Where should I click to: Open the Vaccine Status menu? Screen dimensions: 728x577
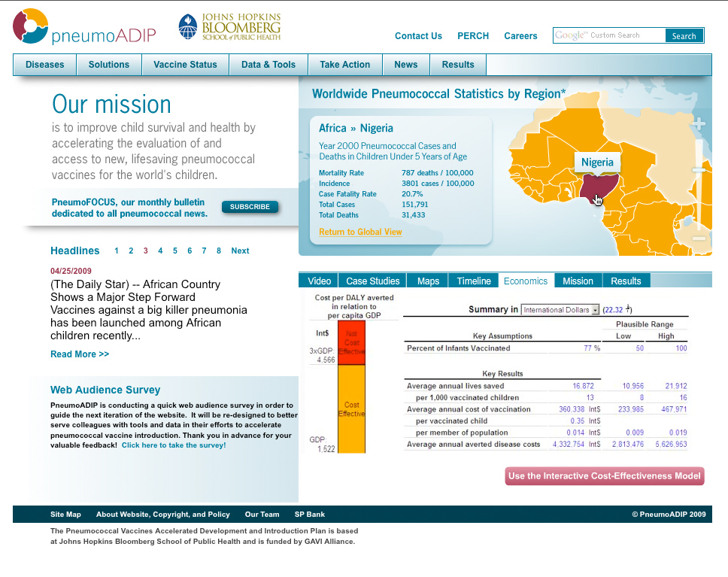point(185,65)
